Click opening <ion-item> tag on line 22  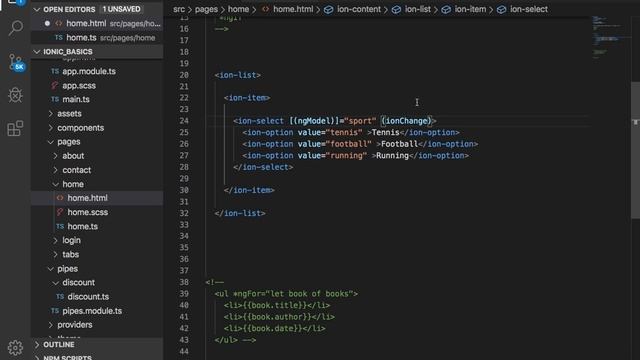pos(247,98)
